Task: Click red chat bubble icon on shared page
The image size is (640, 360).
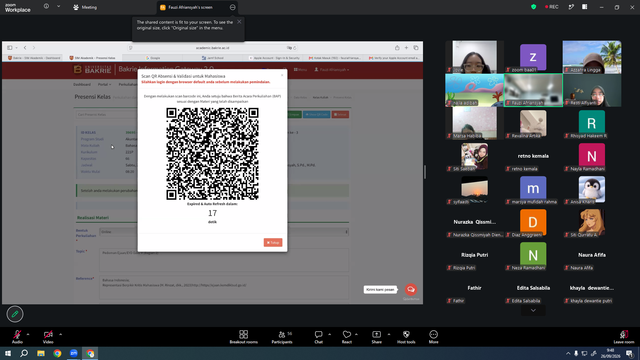Action: point(411,289)
